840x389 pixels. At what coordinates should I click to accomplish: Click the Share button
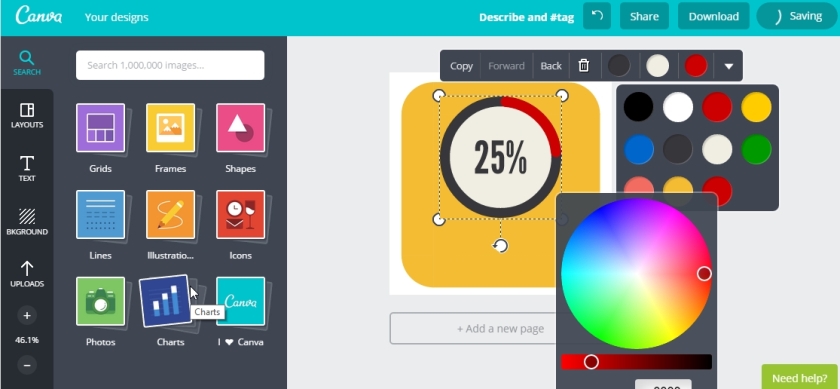point(644,16)
